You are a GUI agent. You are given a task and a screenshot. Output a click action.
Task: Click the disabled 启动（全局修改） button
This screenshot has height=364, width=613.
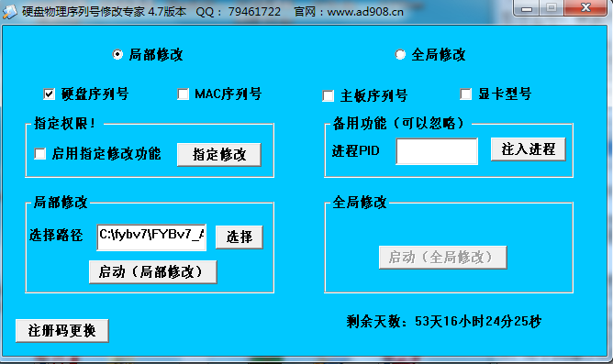point(443,258)
